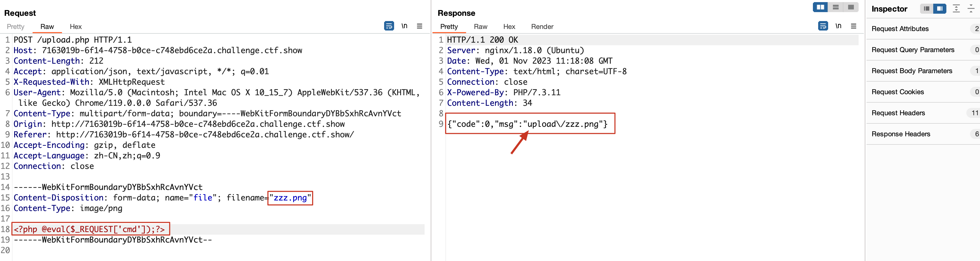
Task: Click the Connection: close response header
Action: point(487,82)
